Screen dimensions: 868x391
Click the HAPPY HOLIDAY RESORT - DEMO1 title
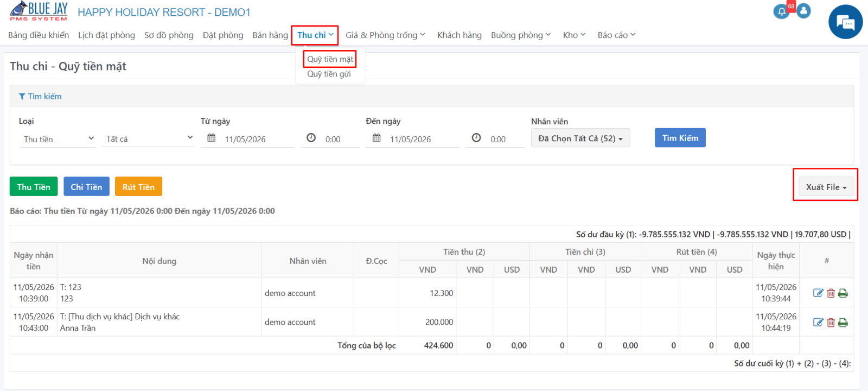click(x=164, y=12)
